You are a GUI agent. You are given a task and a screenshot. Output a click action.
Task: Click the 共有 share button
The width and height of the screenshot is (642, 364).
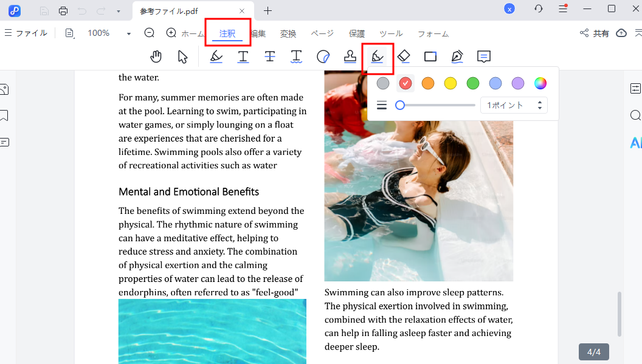595,33
